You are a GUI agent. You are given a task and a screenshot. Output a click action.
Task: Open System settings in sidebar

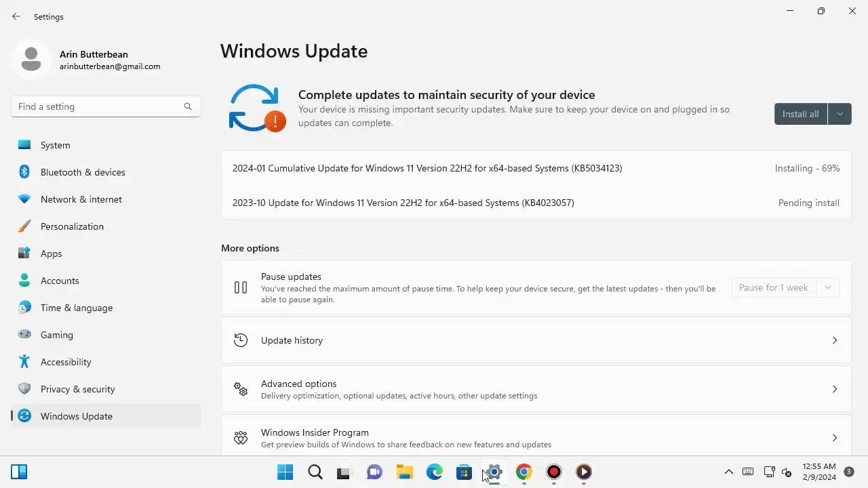tap(106, 145)
